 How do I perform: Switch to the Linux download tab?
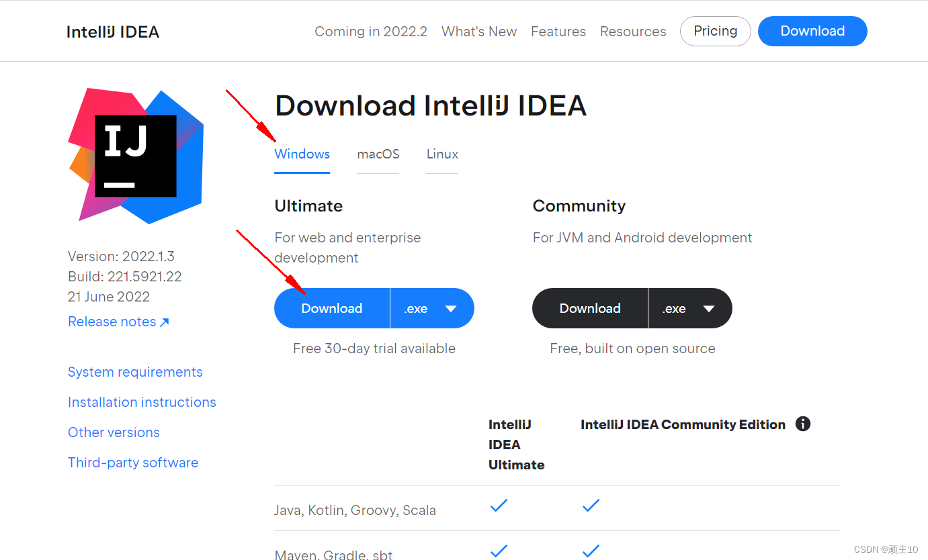tap(441, 154)
